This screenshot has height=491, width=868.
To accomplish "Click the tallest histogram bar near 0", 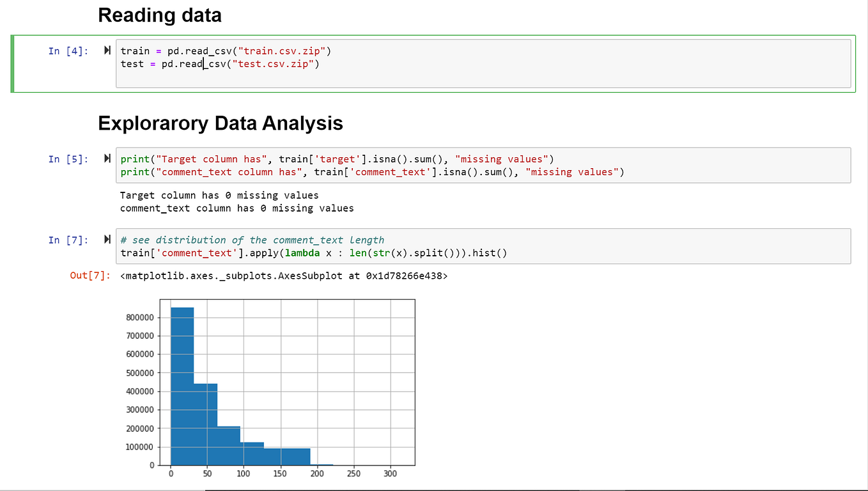I will pos(182,386).
